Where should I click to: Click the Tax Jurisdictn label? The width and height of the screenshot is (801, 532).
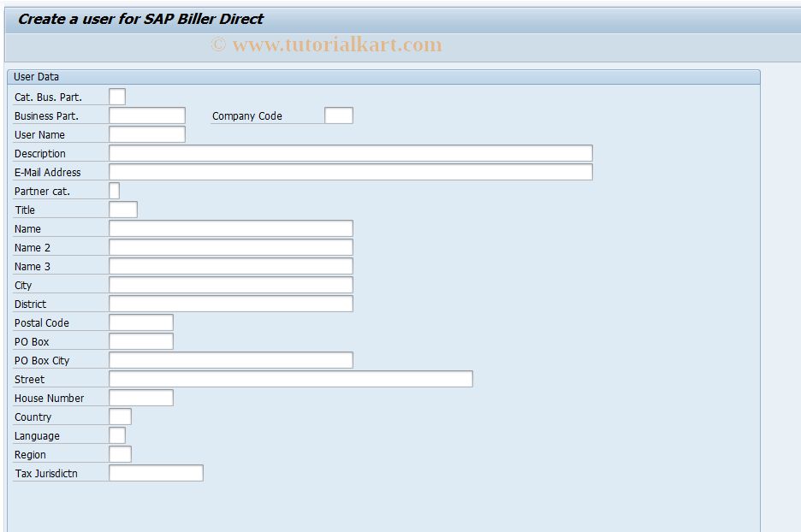click(46, 474)
